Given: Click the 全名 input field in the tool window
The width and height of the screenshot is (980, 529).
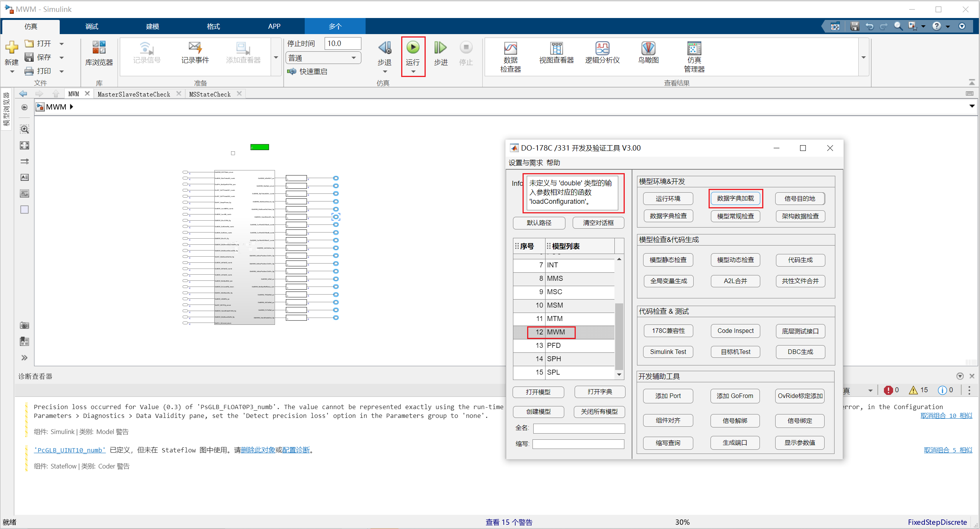Looking at the screenshot, I should [x=579, y=428].
